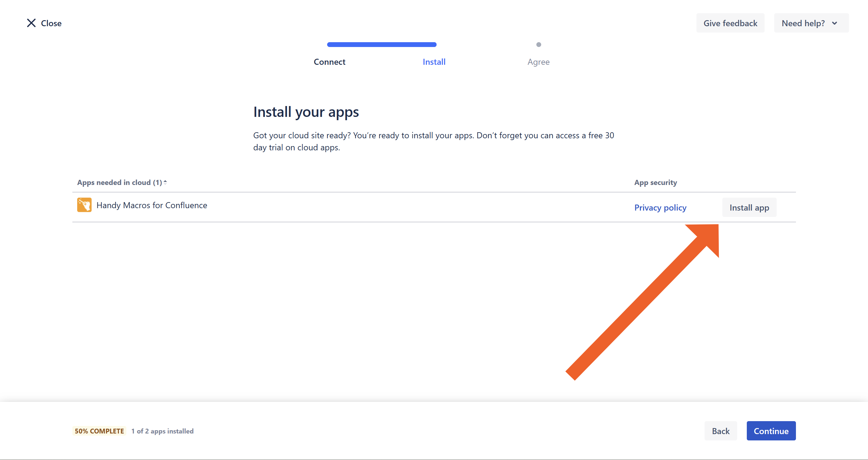This screenshot has width=868, height=460.
Task: Click the Need help chevron arrow
Action: coord(835,23)
